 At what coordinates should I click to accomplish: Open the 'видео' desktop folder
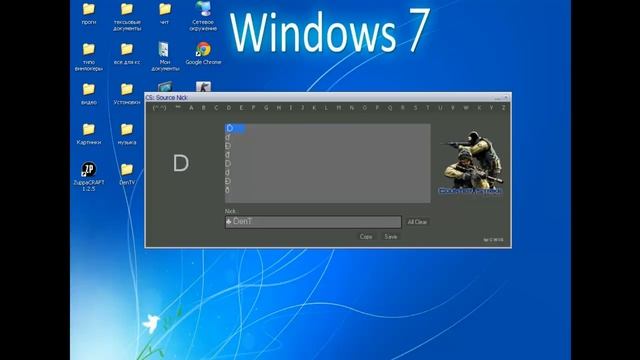pyautogui.click(x=89, y=93)
